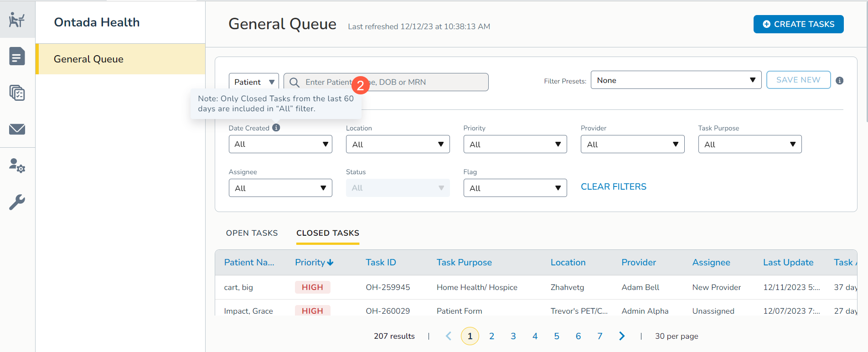Image resolution: width=868 pixels, height=352 pixels.
Task: Click the Clear Filters link
Action: point(613,187)
